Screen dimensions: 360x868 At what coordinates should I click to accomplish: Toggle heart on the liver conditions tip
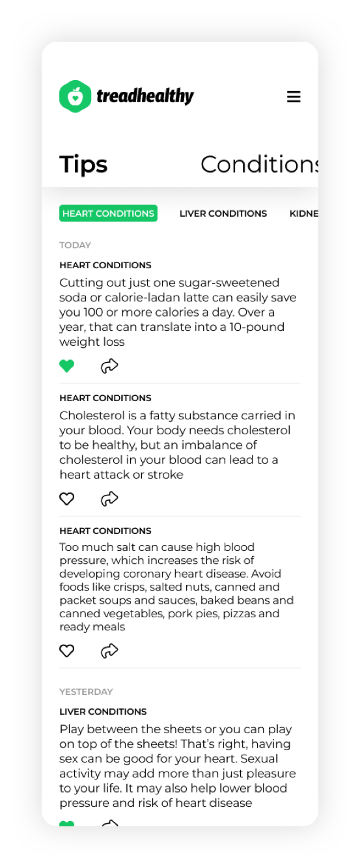(x=67, y=823)
